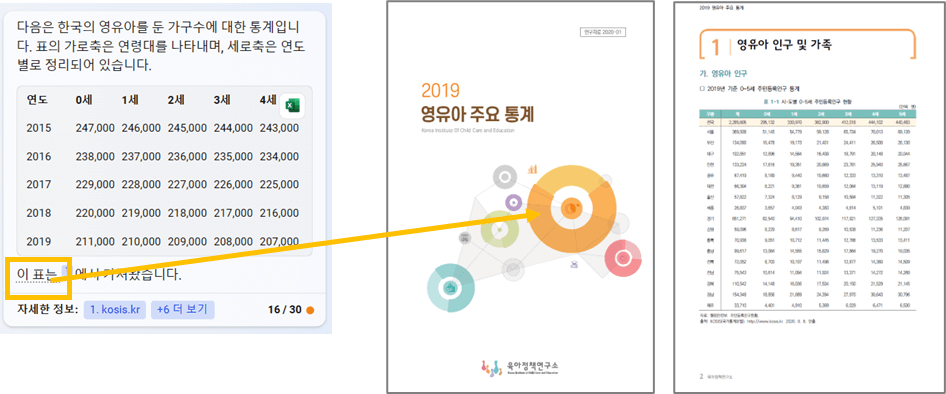Click the 236,000 cell in 2016 row

187,156
